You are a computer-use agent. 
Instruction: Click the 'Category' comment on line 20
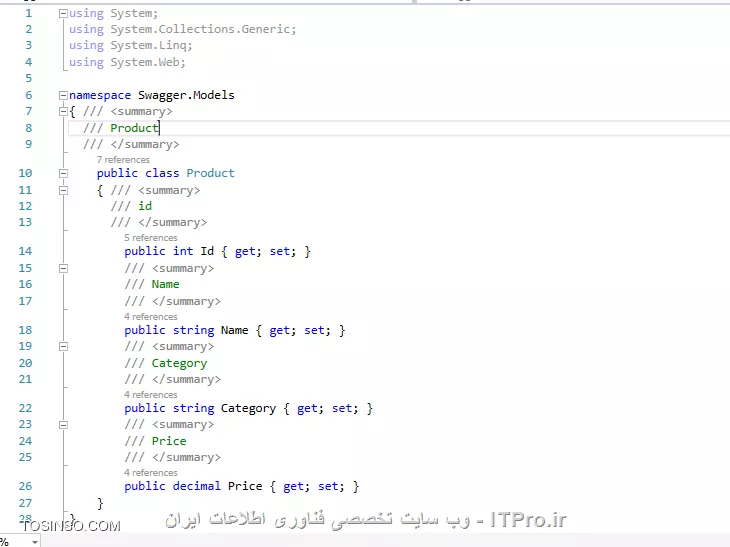coord(179,364)
